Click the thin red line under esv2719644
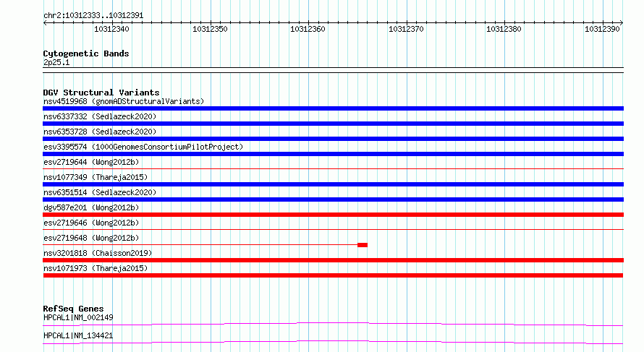The image size is (644, 352). pyautogui.click(x=333, y=168)
